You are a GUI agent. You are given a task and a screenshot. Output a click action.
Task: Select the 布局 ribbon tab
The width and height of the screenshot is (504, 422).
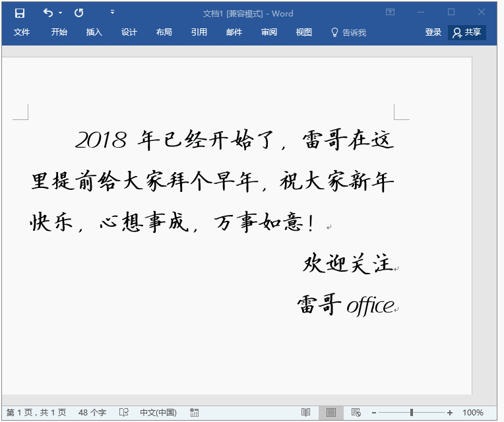click(x=164, y=32)
